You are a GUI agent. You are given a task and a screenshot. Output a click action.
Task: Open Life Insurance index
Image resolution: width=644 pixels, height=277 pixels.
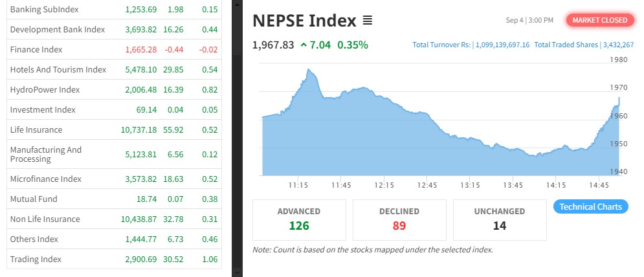click(36, 130)
